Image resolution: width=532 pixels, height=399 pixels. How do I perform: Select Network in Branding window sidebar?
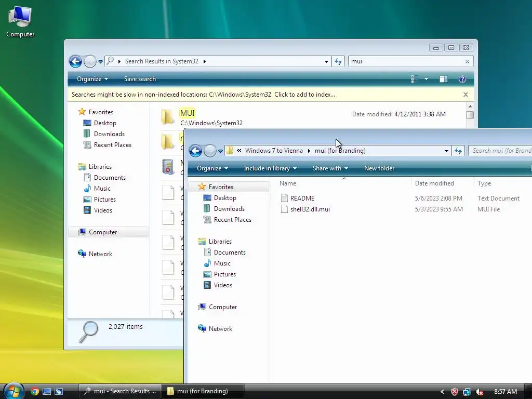pyautogui.click(x=220, y=328)
